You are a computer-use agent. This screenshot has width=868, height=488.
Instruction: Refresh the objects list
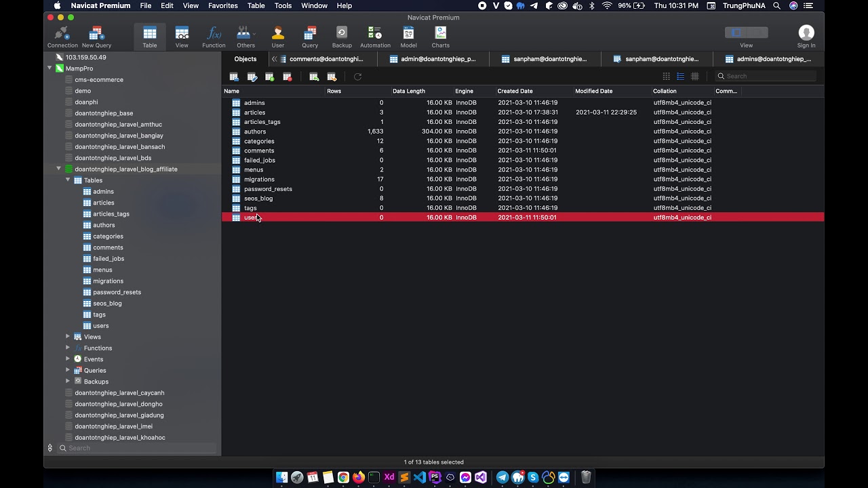tap(357, 77)
